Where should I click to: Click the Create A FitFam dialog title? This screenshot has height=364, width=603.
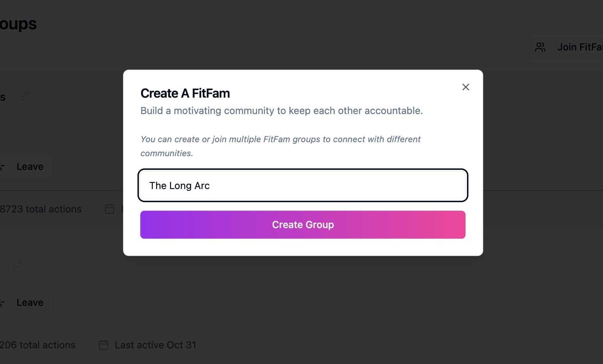tap(185, 93)
